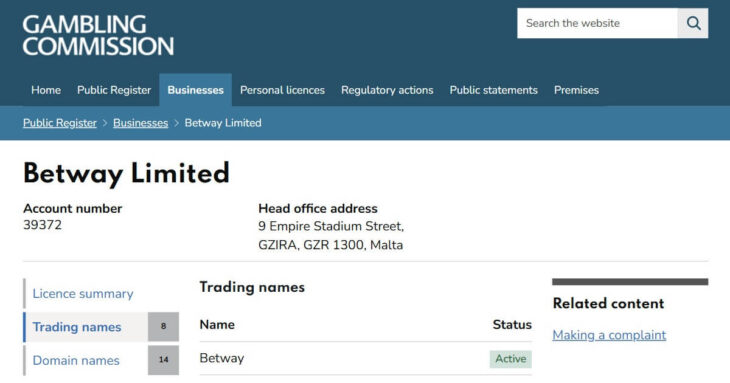
Task: Select the Businesses navigation tab
Action: [196, 90]
